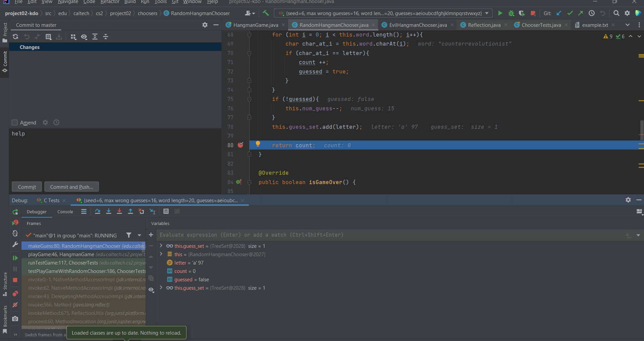Click the Commit and Push button
This screenshot has width=644, height=341.
coord(71,187)
